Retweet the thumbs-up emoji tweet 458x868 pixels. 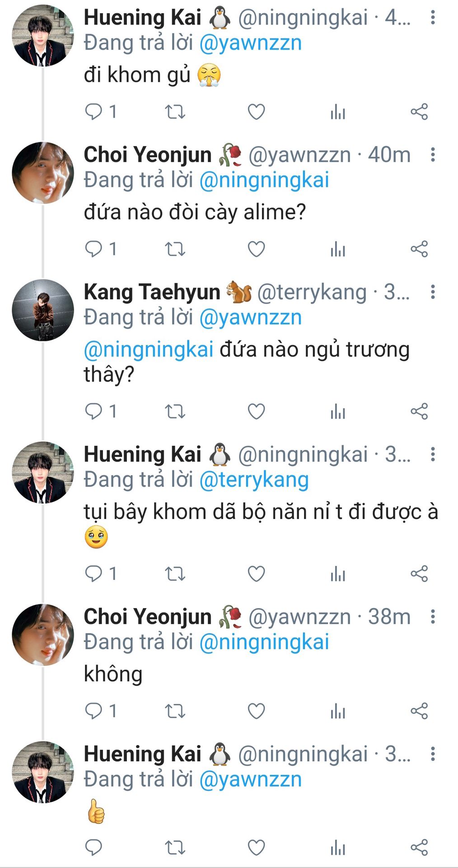175,848
